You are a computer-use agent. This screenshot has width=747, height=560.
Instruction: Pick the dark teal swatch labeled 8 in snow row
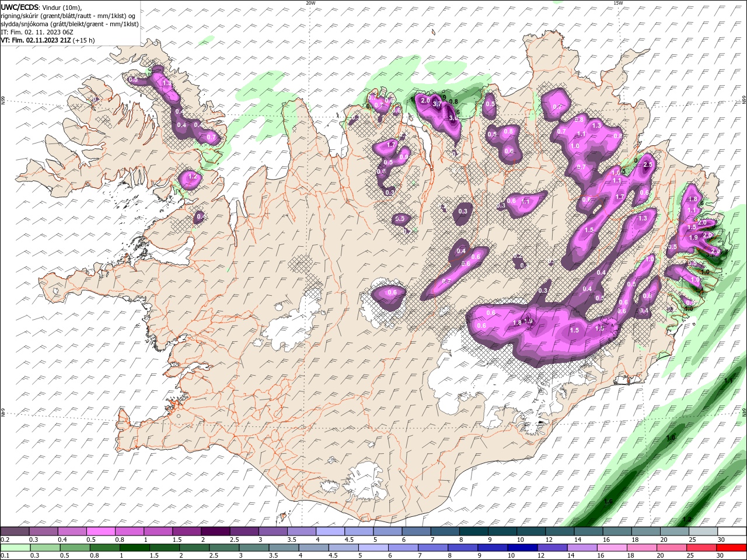(473, 531)
